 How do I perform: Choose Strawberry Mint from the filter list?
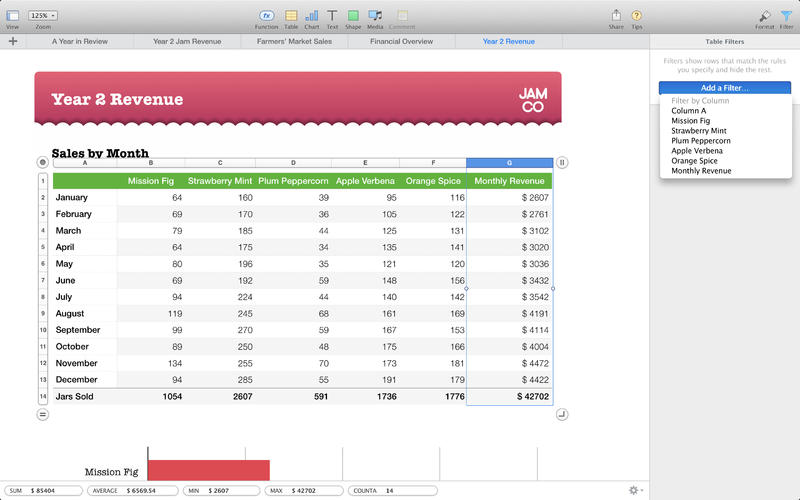(x=700, y=131)
